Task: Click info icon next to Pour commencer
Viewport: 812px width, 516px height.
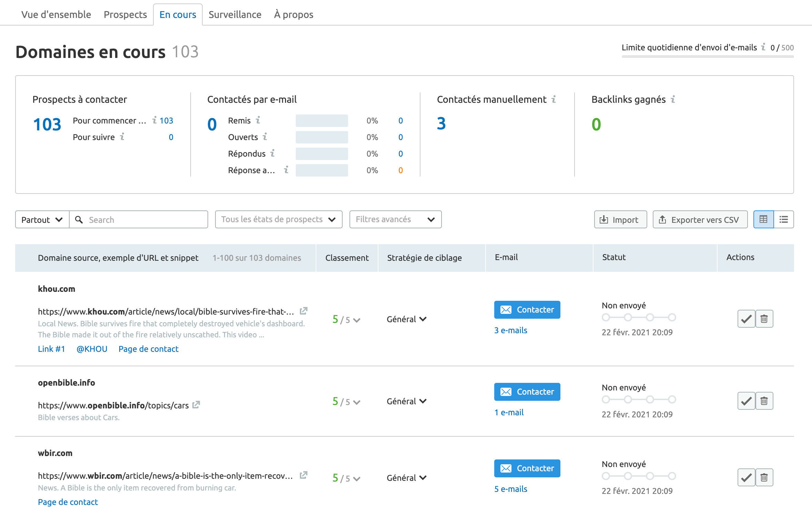Action: (154, 120)
